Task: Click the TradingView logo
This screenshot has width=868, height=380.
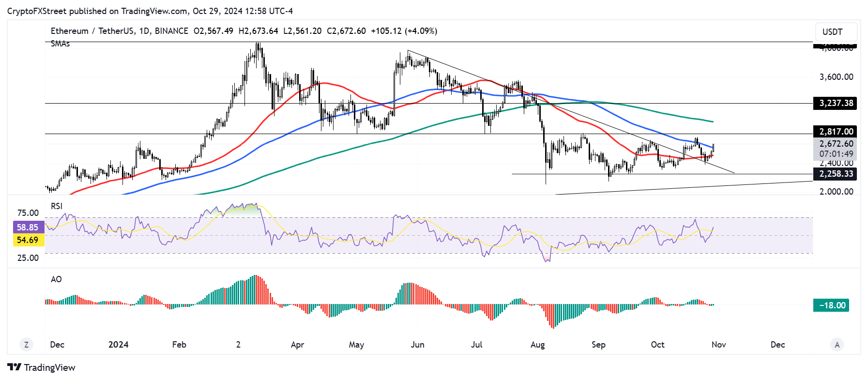Action: click(41, 367)
